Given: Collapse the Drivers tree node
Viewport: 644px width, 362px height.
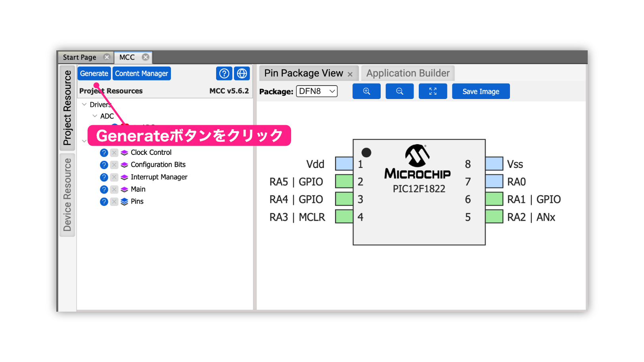Looking at the screenshot, I should click(x=84, y=105).
